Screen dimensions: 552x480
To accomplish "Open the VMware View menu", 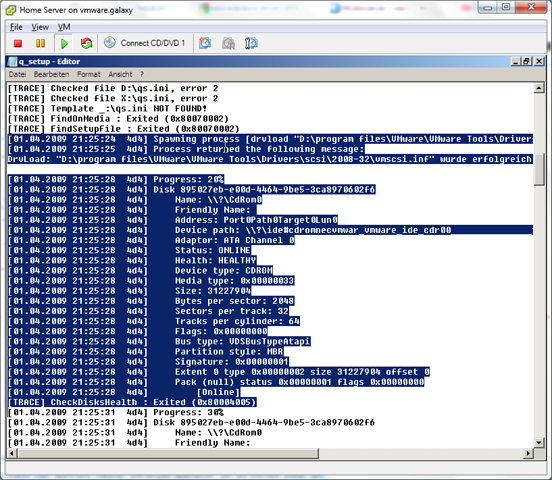I will tap(40, 27).
